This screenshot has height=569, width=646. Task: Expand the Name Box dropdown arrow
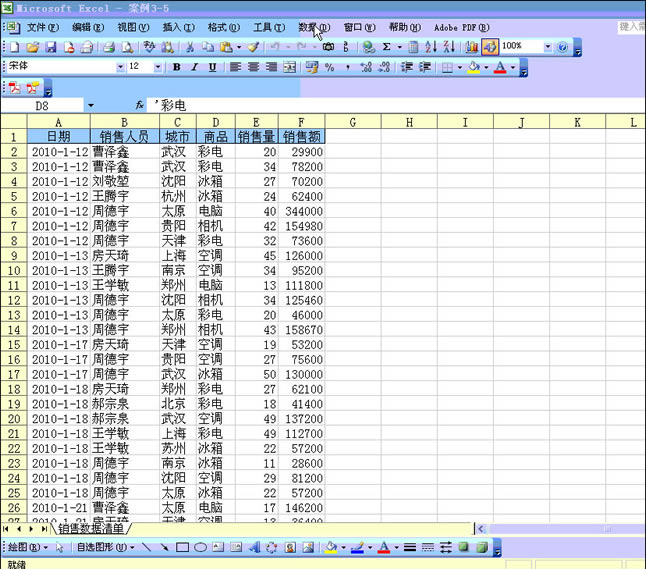[x=91, y=106]
